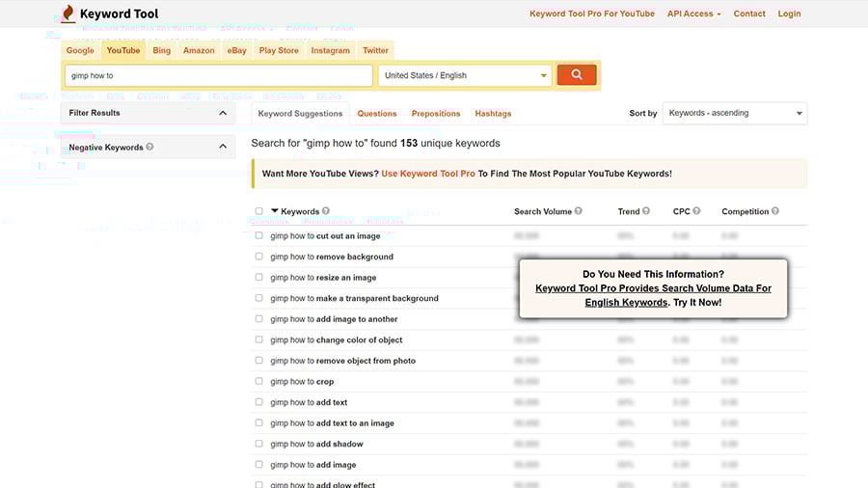Check the 'add shadow' keyword row

click(x=259, y=444)
